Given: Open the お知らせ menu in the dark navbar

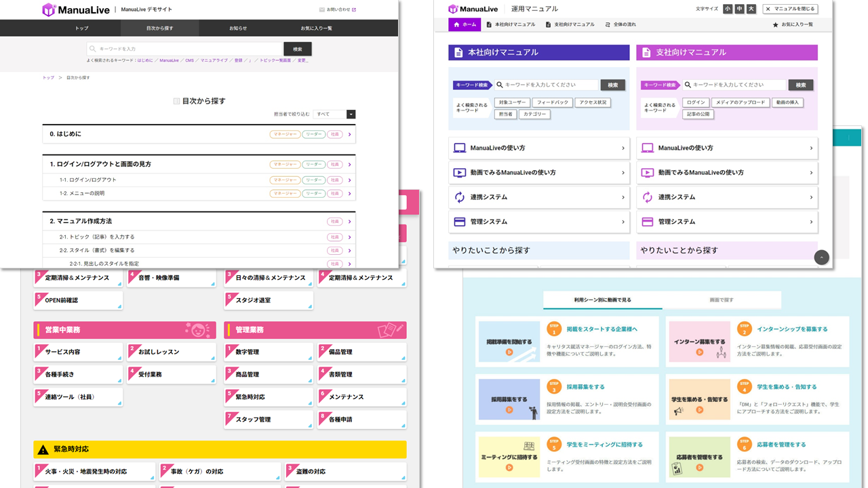Looking at the screenshot, I should pos(238,28).
